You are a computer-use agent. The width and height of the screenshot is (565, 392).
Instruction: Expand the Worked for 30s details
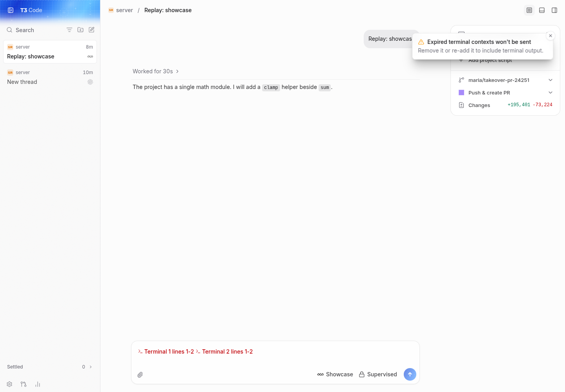(156, 71)
